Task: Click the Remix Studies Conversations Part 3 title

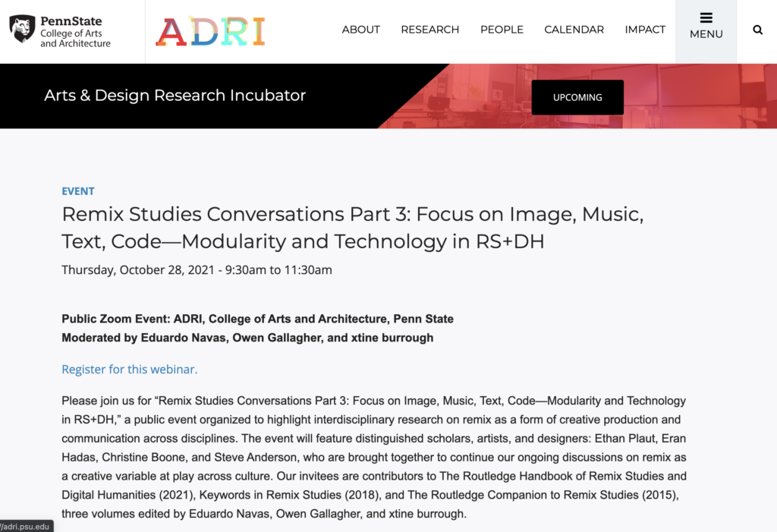Action: tap(352, 228)
